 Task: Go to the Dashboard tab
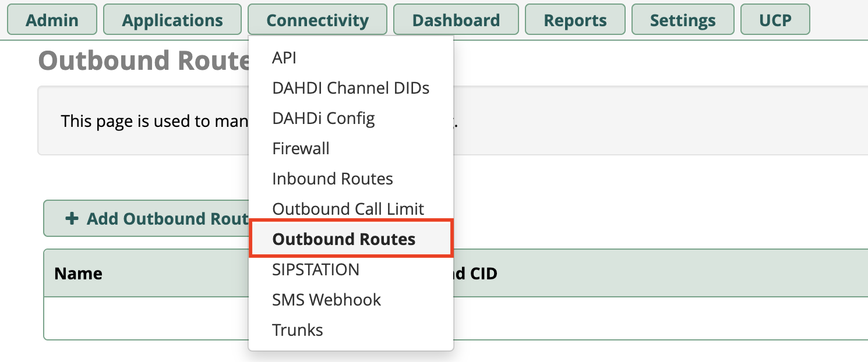coord(456,20)
